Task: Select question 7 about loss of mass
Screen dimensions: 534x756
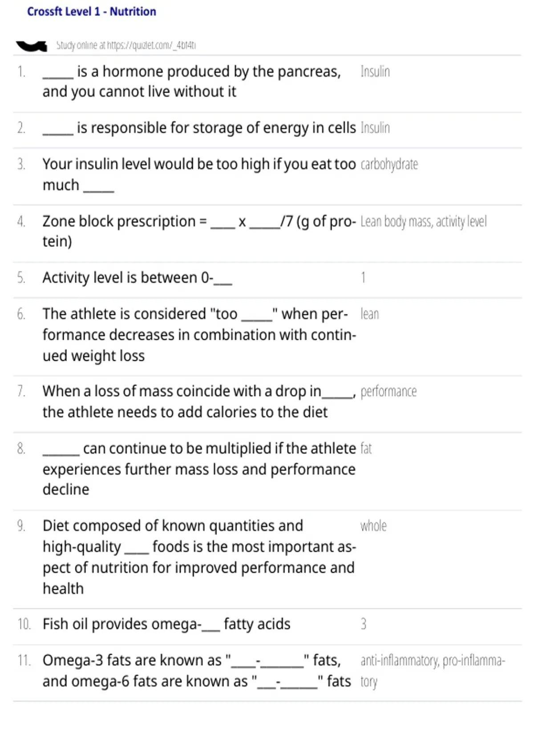Action: pyautogui.click(x=199, y=402)
